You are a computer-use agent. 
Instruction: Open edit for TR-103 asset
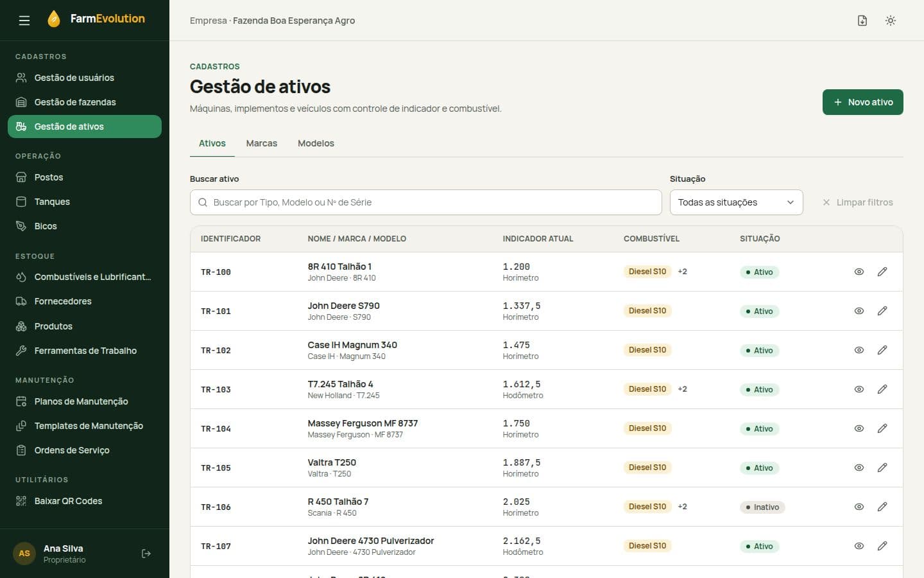(882, 389)
